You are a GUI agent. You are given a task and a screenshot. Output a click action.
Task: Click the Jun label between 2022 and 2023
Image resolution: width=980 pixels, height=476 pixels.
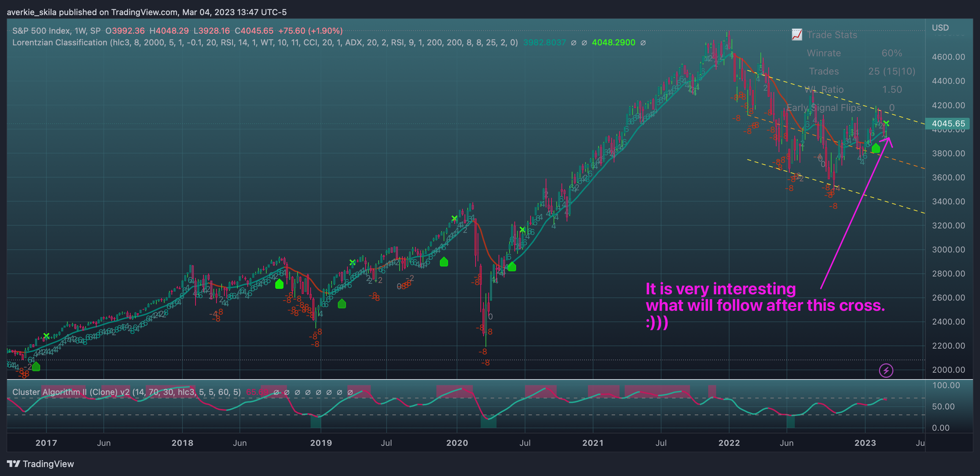(786, 443)
